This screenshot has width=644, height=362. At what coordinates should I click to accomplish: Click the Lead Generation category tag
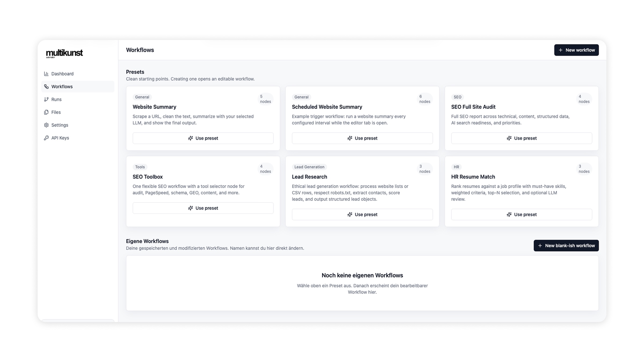point(309,167)
